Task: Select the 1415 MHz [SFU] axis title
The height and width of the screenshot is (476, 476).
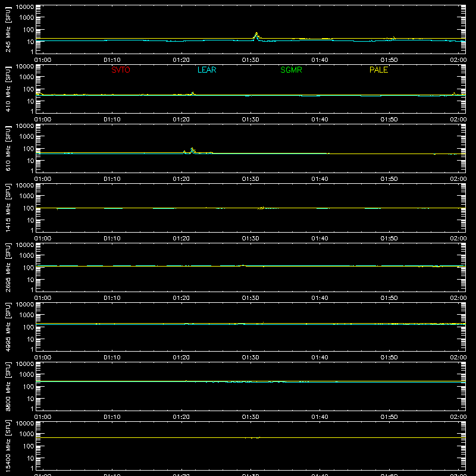Action: (x=8, y=208)
